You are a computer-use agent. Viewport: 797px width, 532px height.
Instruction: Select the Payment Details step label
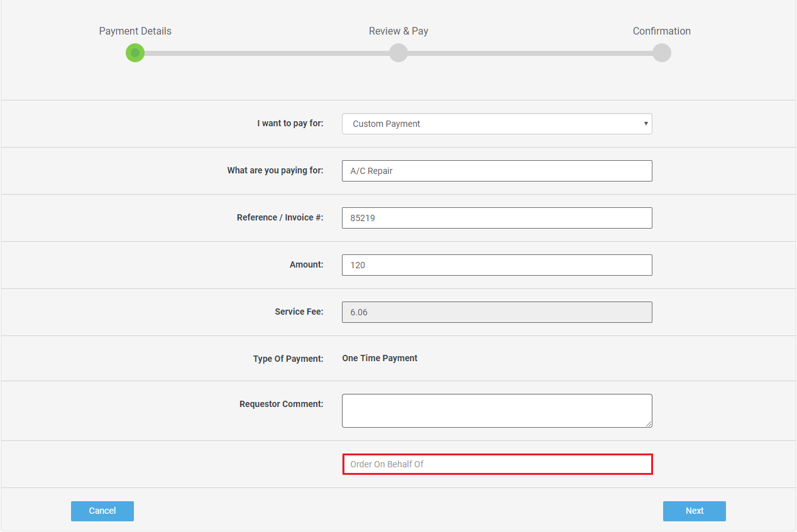(x=135, y=31)
